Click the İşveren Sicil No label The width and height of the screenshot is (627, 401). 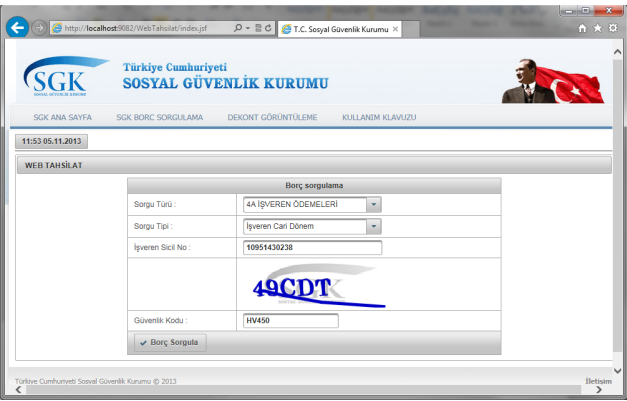pos(162,247)
